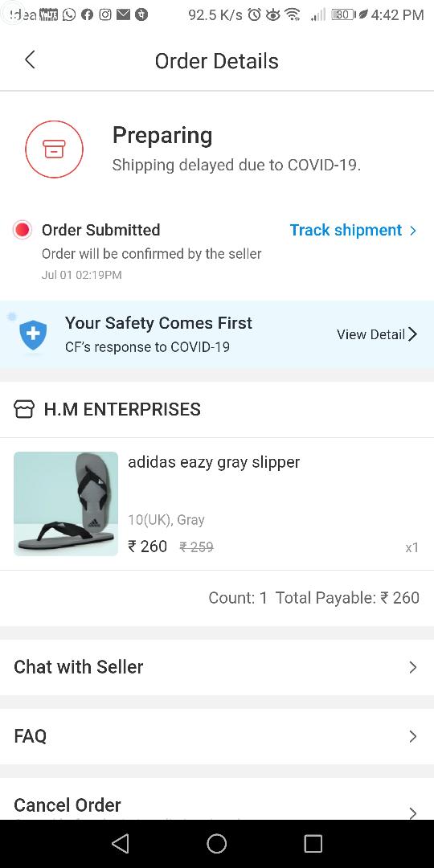Tap the red Order Submitted status dot
Image resolution: width=434 pixels, height=868 pixels.
[23, 231]
